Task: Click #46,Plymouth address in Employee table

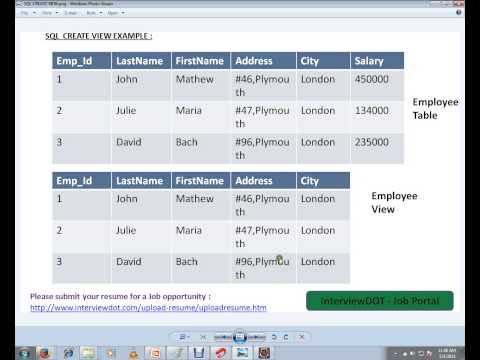Action: pyautogui.click(x=262, y=86)
